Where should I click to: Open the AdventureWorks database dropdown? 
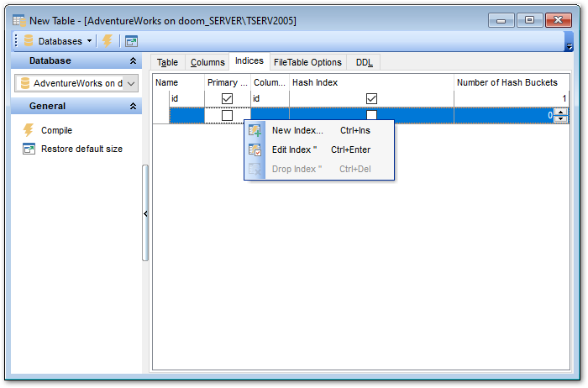pyautogui.click(x=130, y=83)
